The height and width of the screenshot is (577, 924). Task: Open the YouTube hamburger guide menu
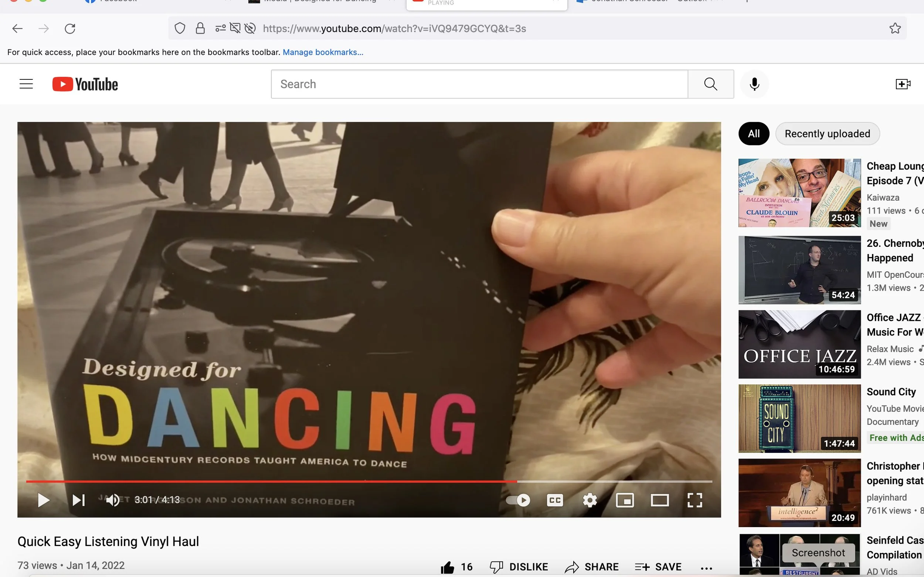[x=26, y=84]
